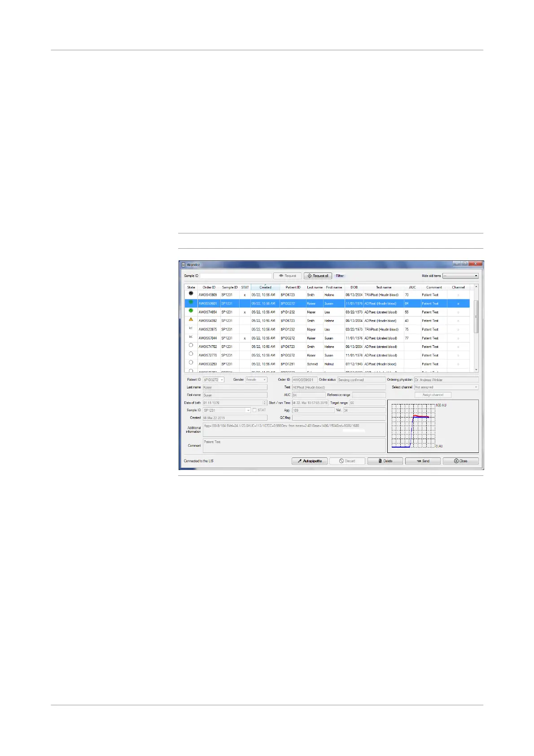
Task: Tick the STAT checkbox next to Sample ID
Action: pyautogui.click(x=254, y=410)
